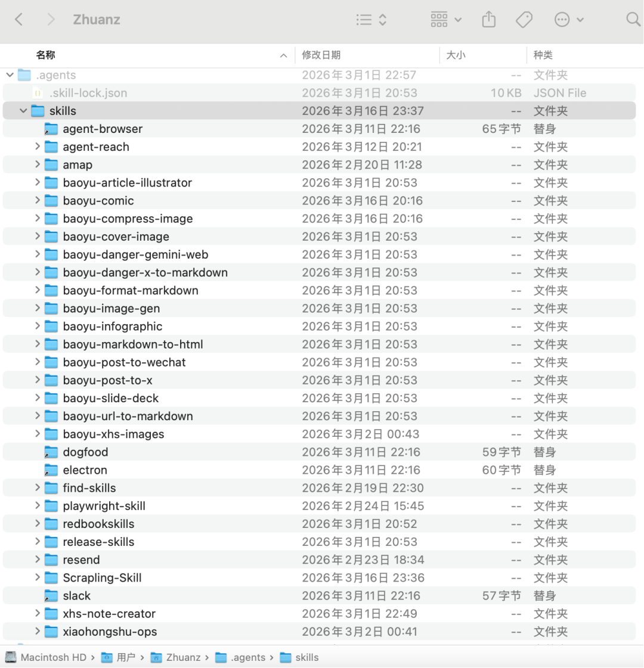
Task: Expand the baoyu-image-gen folder
Action: tap(37, 309)
